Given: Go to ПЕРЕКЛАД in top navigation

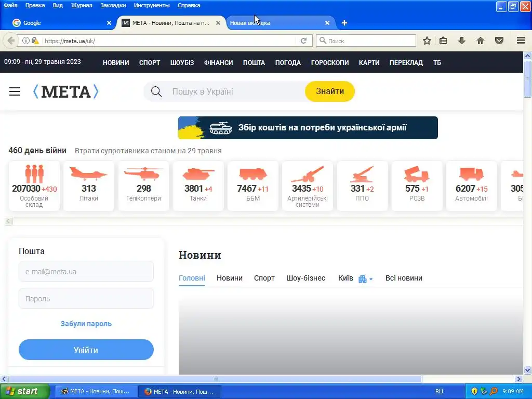Looking at the screenshot, I should (x=406, y=63).
